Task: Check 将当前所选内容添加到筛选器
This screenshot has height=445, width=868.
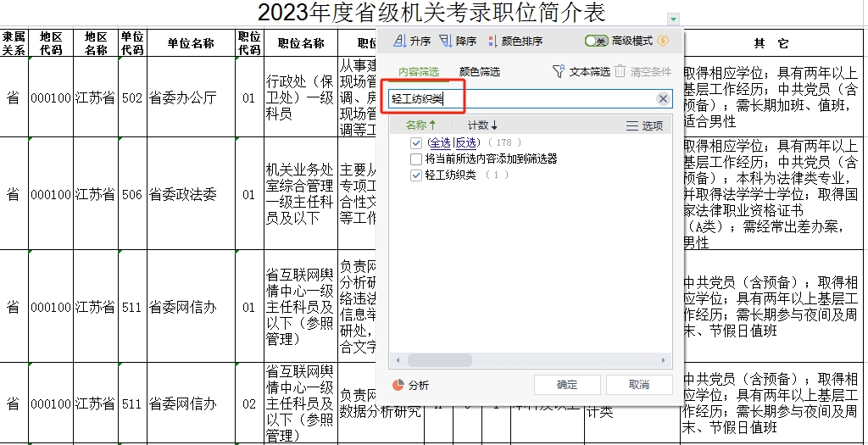Action: [x=415, y=159]
